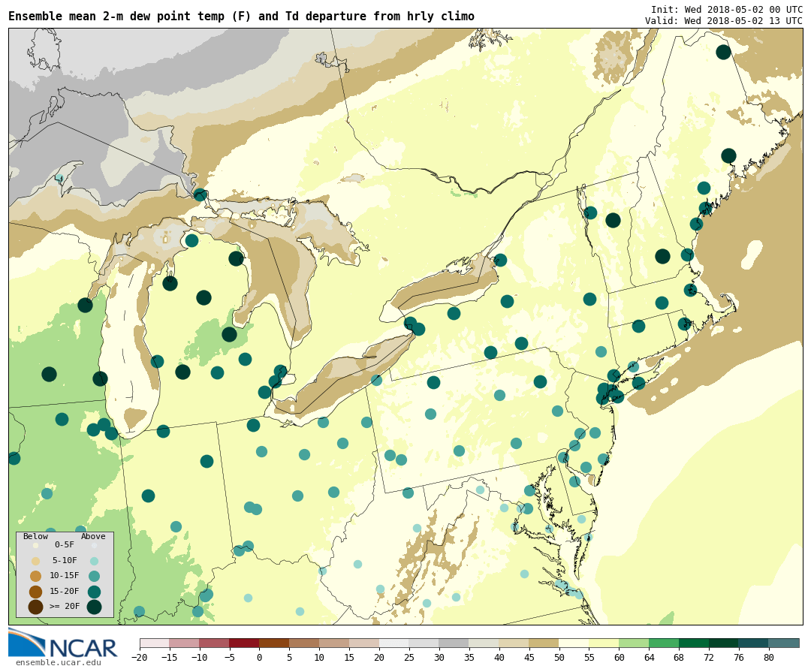
Task: Select the Valid time text line
Action: (723, 20)
